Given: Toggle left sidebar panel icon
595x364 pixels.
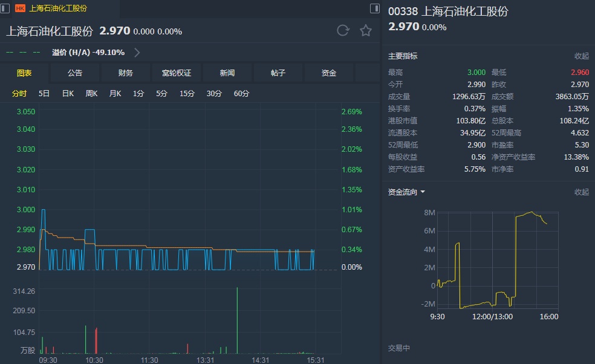Looking at the screenshot, I should click(5, 8).
